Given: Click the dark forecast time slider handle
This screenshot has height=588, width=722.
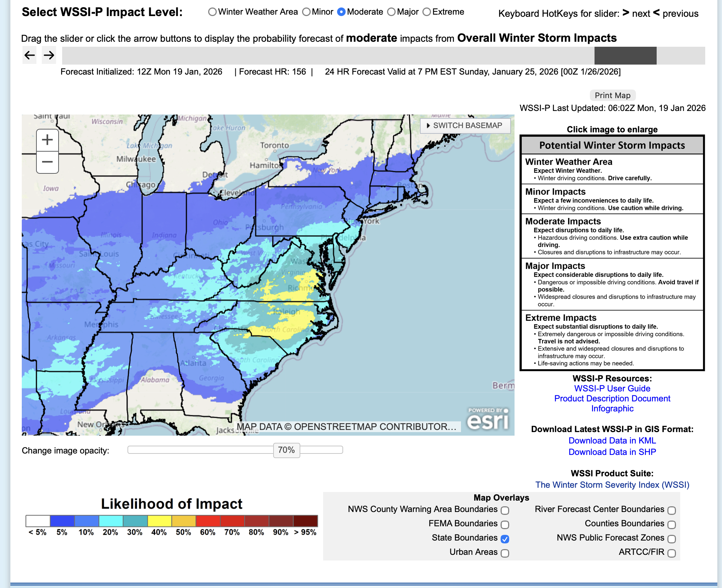Looking at the screenshot, I should (625, 56).
